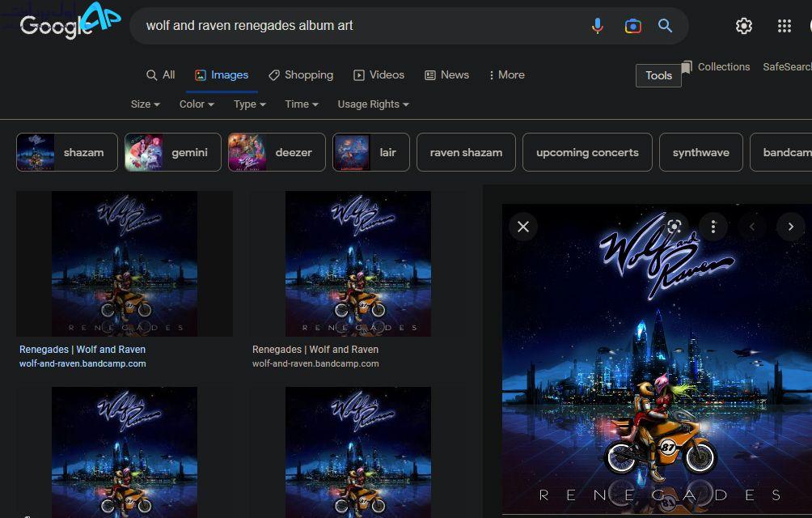The width and height of the screenshot is (812, 518).
Task: Open the More tabs menu
Action: pos(506,75)
